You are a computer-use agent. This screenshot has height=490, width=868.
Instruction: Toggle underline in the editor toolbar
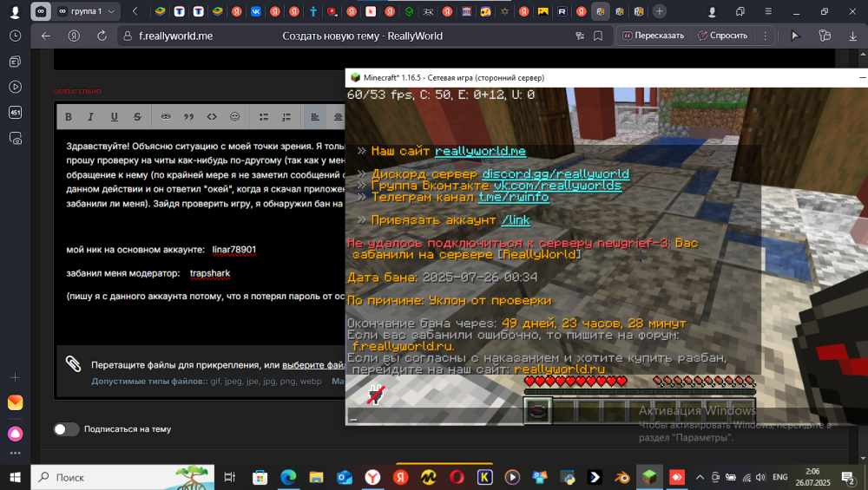coord(114,117)
